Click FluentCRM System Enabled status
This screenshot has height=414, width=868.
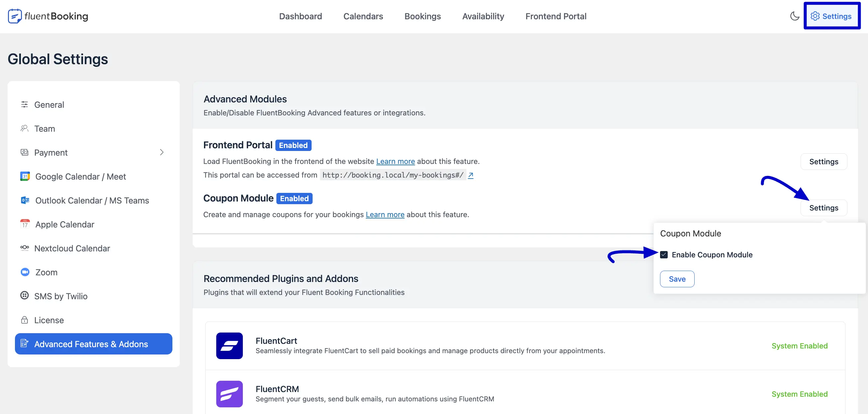coord(799,394)
